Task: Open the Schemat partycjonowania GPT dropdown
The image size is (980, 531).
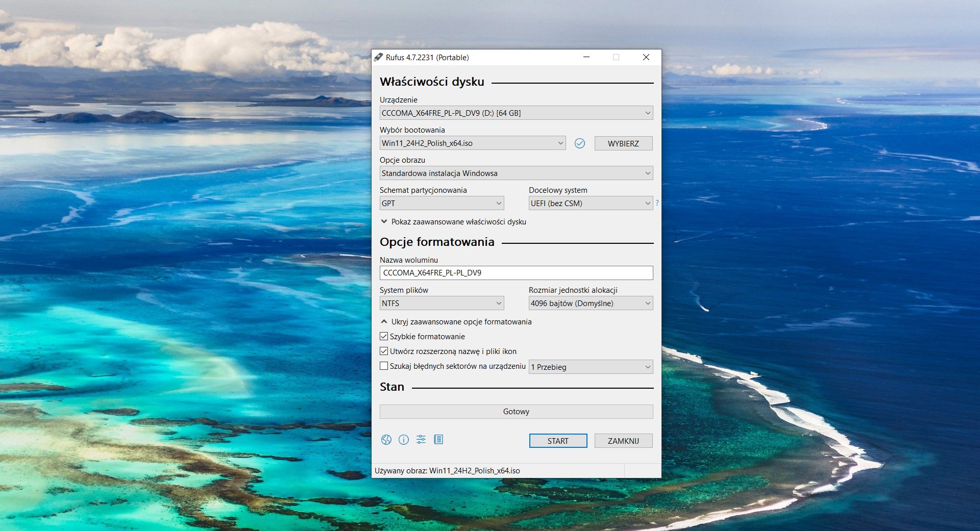Action: [x=442, y=204]
